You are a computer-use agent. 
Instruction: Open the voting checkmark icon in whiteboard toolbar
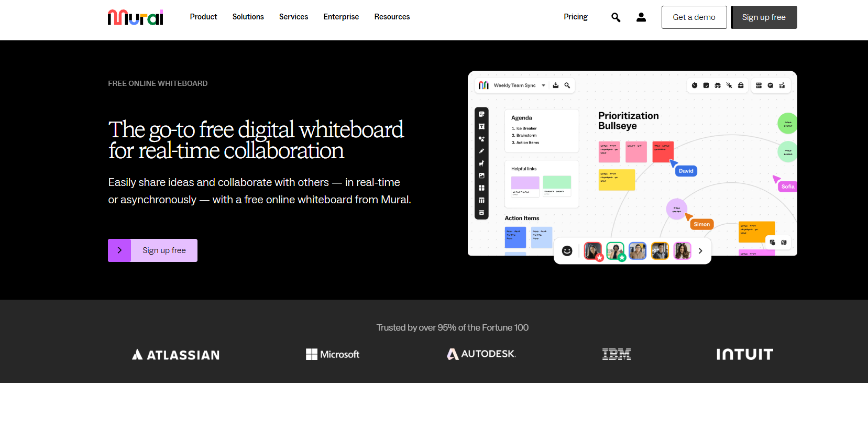(x=706, y=85)
